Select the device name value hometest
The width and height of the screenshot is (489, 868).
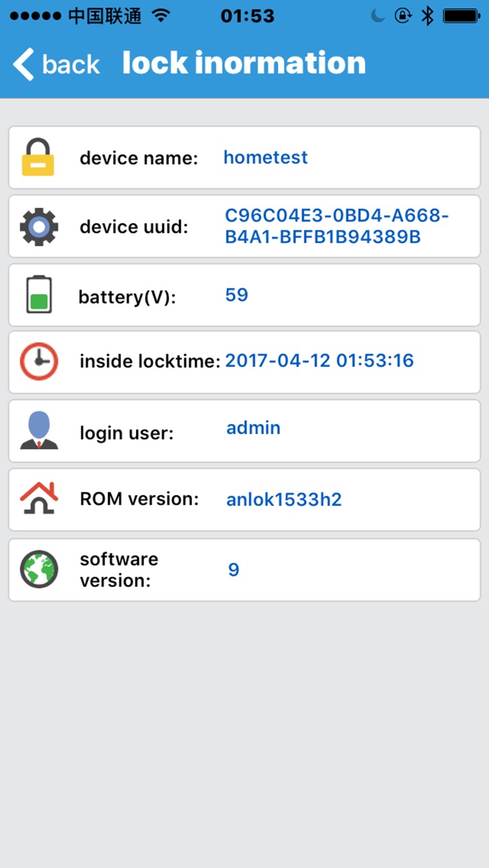pos(265,157)
